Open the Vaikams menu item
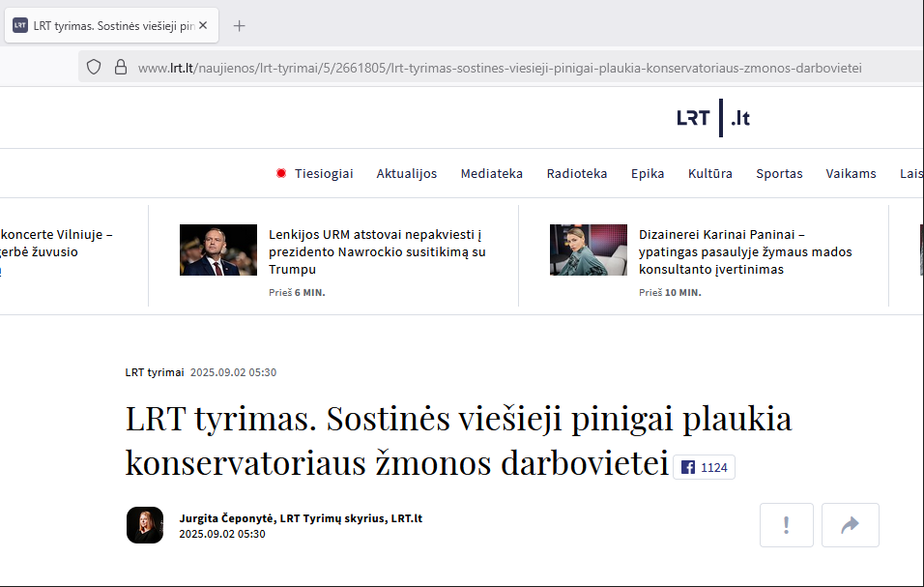The height and width of the screenshot is (587, 924). 851,174
